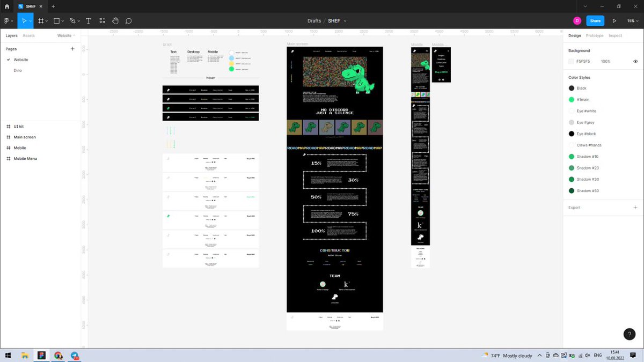Select the Add comment tool
The width and height of the screenshot is (644, 362).
[x=129, y=20]
